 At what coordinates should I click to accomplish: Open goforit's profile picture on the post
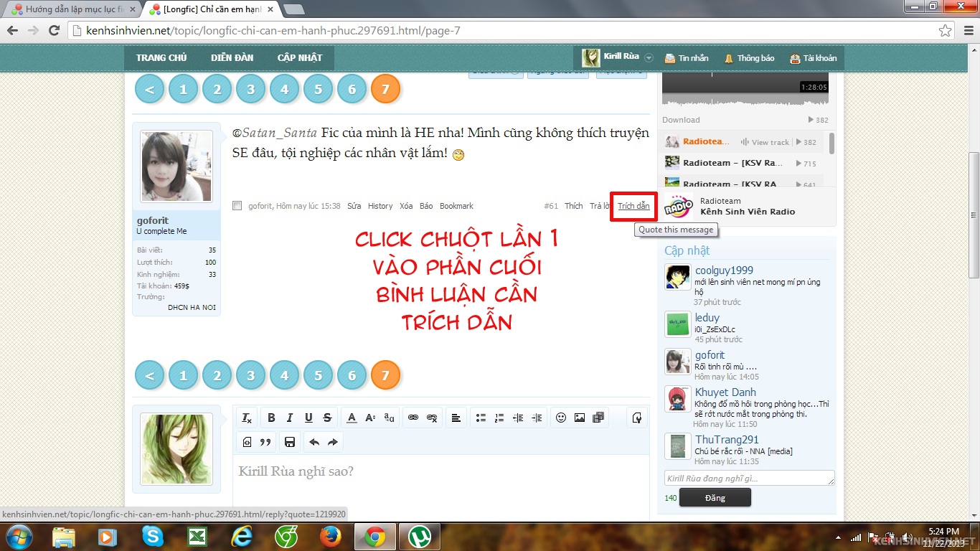coord(176,166)
